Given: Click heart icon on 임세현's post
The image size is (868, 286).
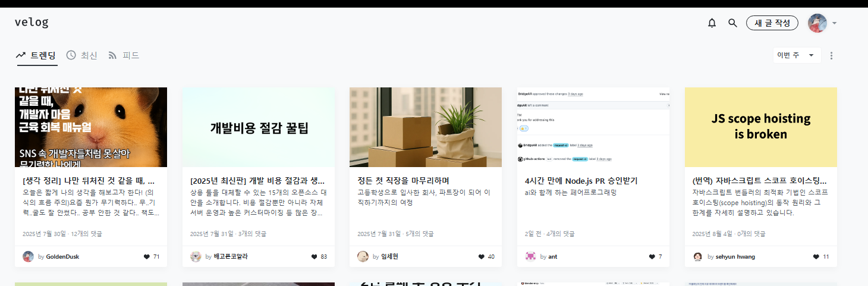Looking at the screenshot, I should pyautogui.click(x=482, y=257).
